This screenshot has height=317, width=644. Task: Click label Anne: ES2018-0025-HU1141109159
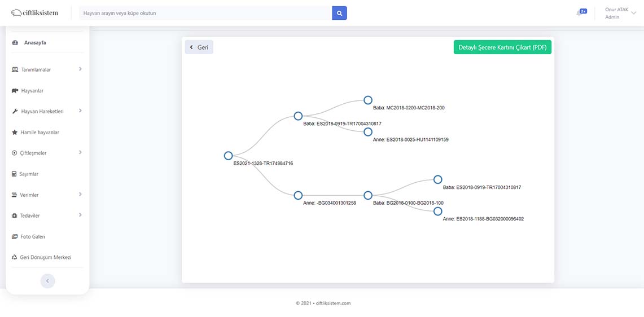[411, 140]
